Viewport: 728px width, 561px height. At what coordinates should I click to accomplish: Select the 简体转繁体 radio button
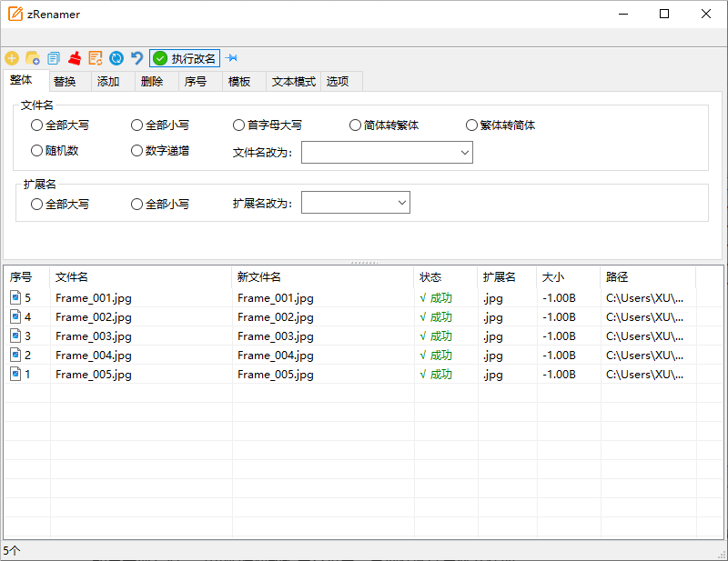356,125
